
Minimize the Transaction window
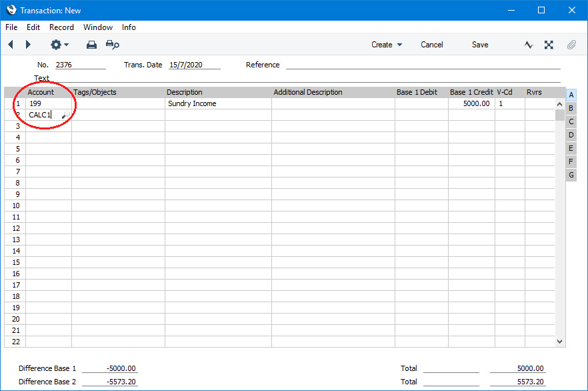(511, 10)
